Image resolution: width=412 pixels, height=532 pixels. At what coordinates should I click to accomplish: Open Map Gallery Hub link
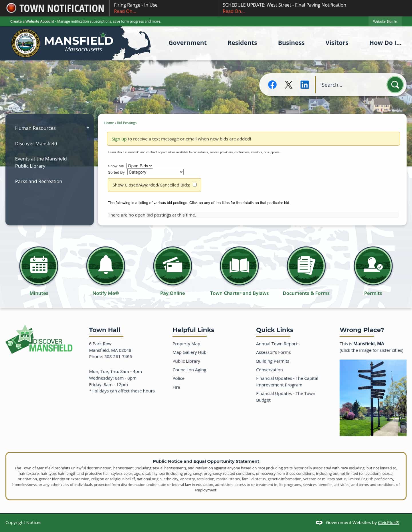(189, 352)
